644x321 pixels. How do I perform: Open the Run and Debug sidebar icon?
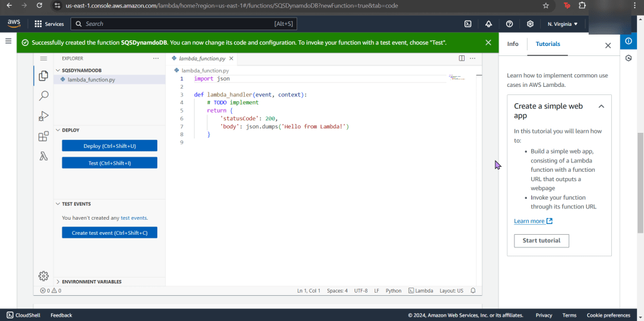tap(43, 116)
